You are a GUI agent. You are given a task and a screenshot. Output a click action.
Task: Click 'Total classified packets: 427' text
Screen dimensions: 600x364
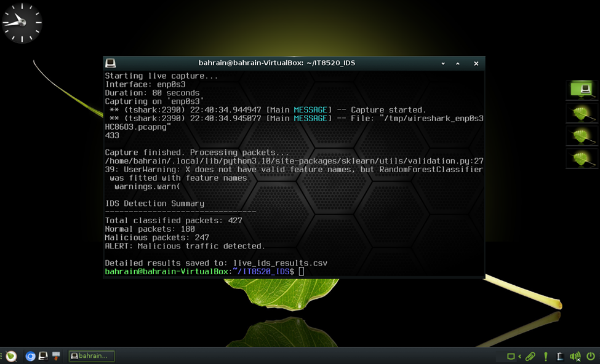174,221
